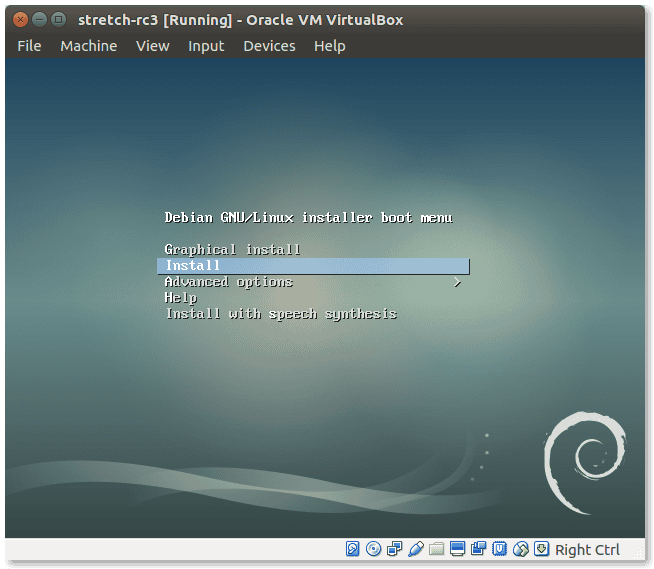Click the video capture status icon
654x569 pixels.
click(x=478, y=549)
